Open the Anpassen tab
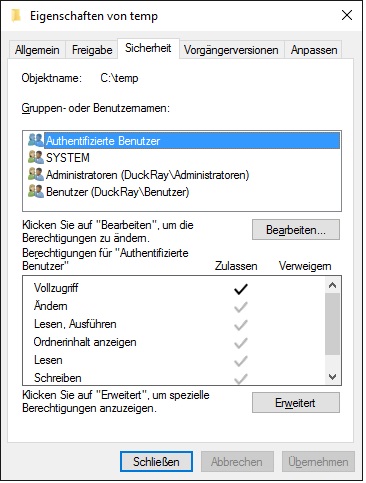This screenshot has width=366, height=483. point(314,50)
